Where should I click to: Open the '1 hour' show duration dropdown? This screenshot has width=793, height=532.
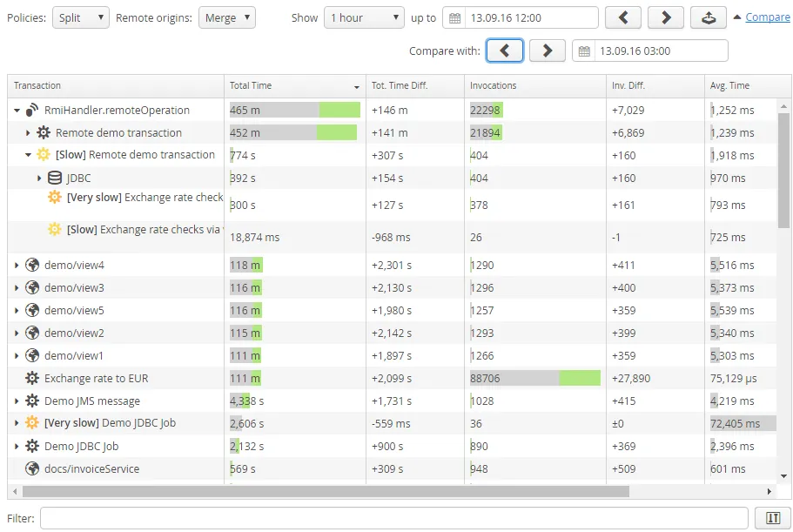[364, 17]
